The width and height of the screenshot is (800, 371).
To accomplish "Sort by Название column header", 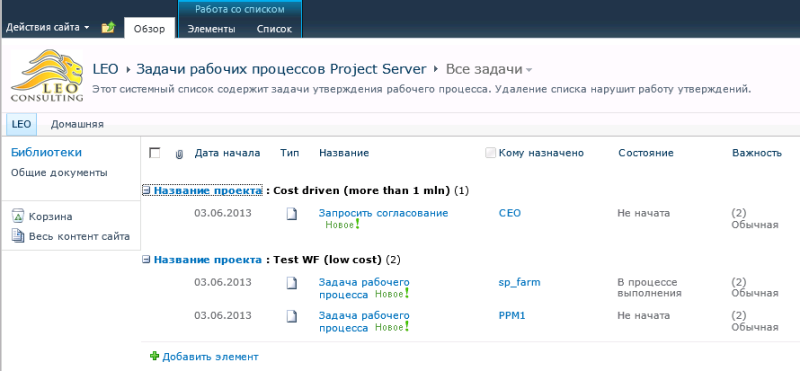I will click(x=344, y=153).
